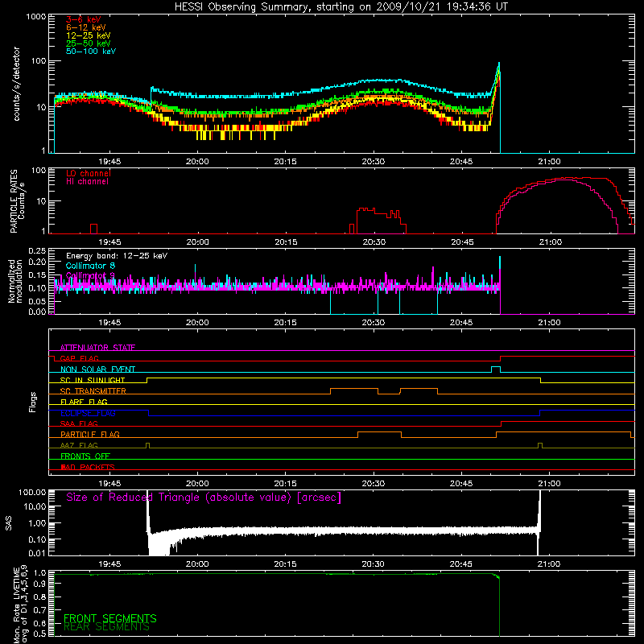Click the 'SAA FLAG' label
The image size is (644, 644).
click(x=79, y=423)
